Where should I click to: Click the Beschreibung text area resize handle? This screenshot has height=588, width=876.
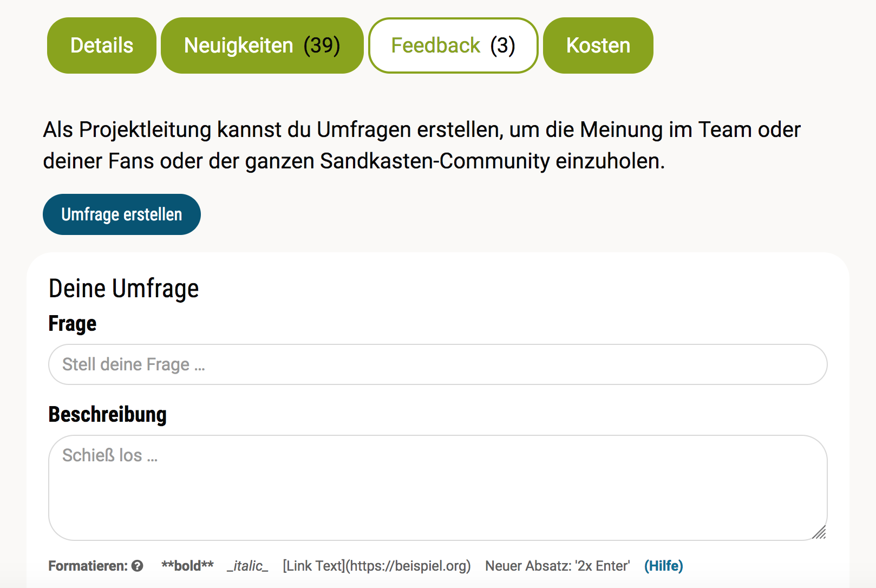click(819, 533)
